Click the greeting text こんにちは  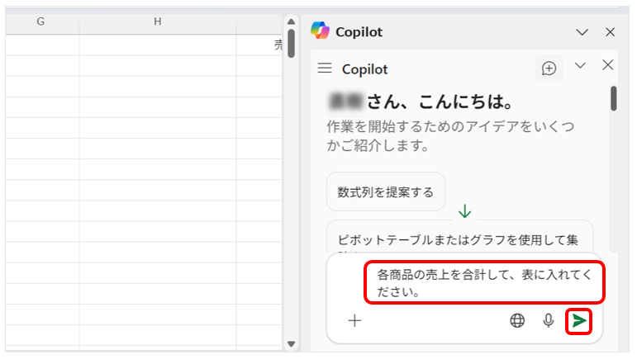[x=465, y=102]
